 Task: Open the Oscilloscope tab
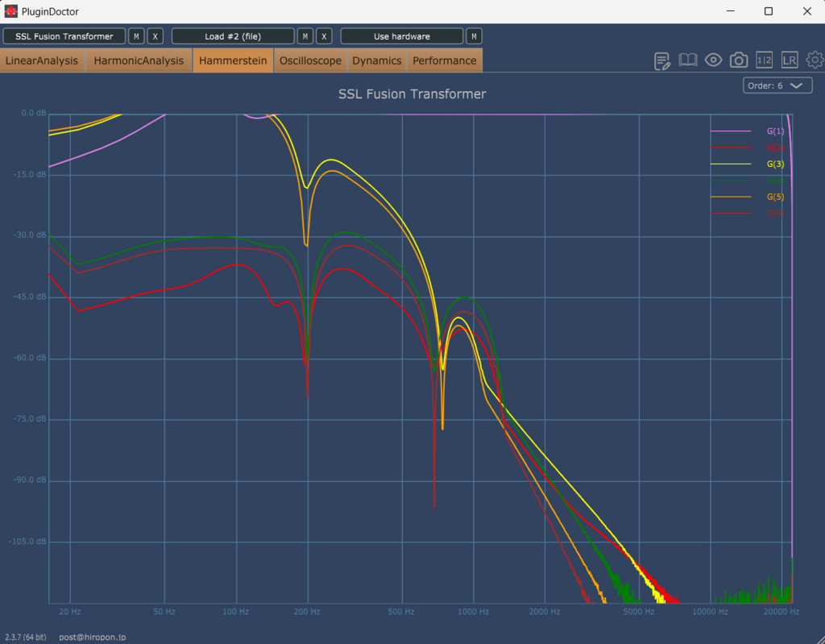point(310,60)
